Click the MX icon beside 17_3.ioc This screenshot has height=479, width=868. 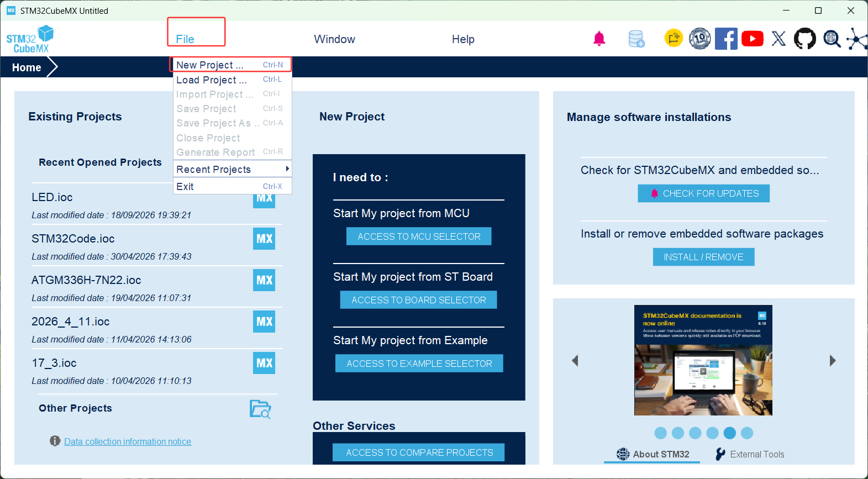[264, 363]
